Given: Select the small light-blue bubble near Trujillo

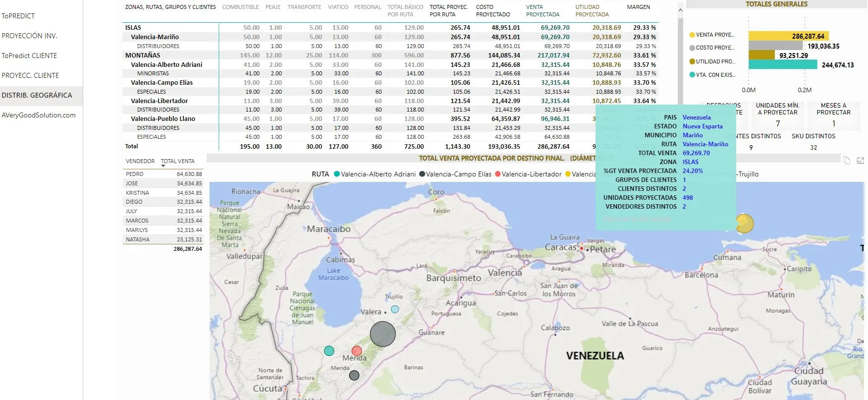Looking at the screenshot, I should [x=395, y=309].
